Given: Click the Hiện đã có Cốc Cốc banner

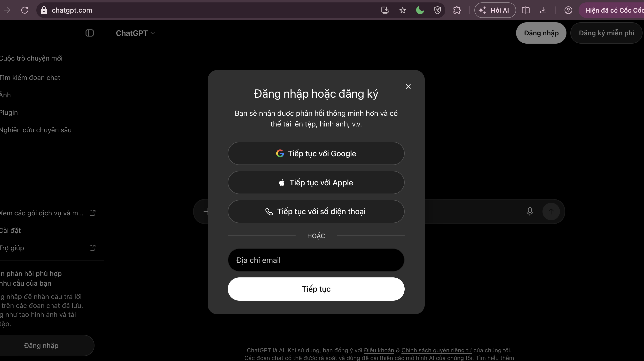Looking at the screenshot, I should [x=612, y=10].
